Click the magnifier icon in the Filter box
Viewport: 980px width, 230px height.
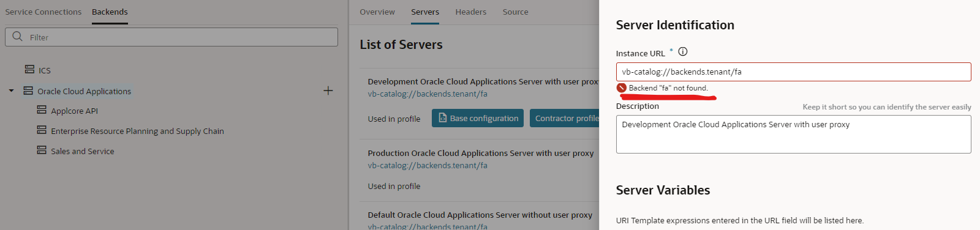(18, 37)
